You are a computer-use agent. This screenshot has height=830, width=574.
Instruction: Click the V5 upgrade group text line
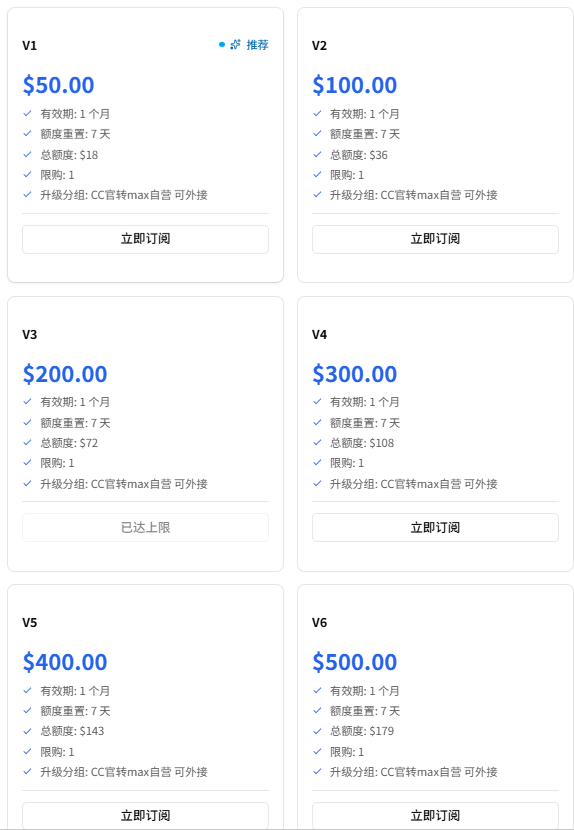click(124, 772)
